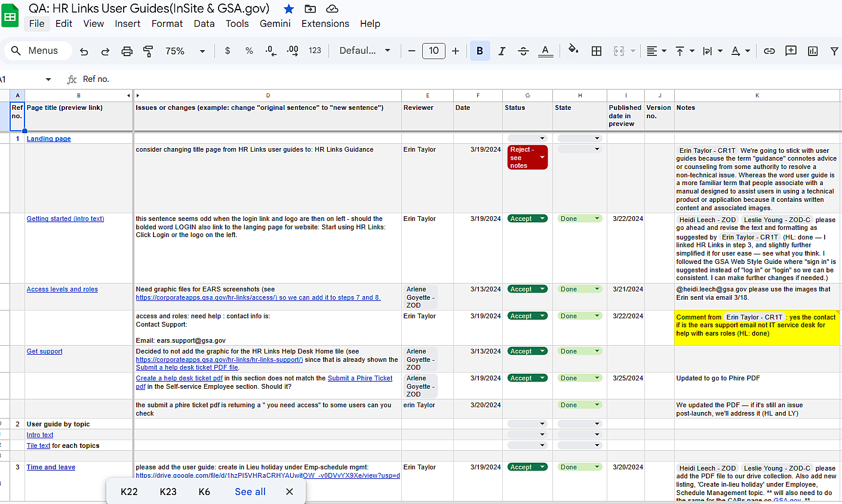The image size is (842, 504).
Task: Open Access levels and roles link
Action: tap(62, 289)
